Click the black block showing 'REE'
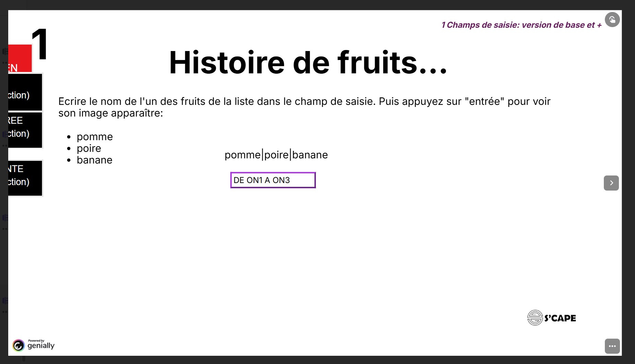Image resolution: width=635 pixels, height=364 pixels. (25, 130)
